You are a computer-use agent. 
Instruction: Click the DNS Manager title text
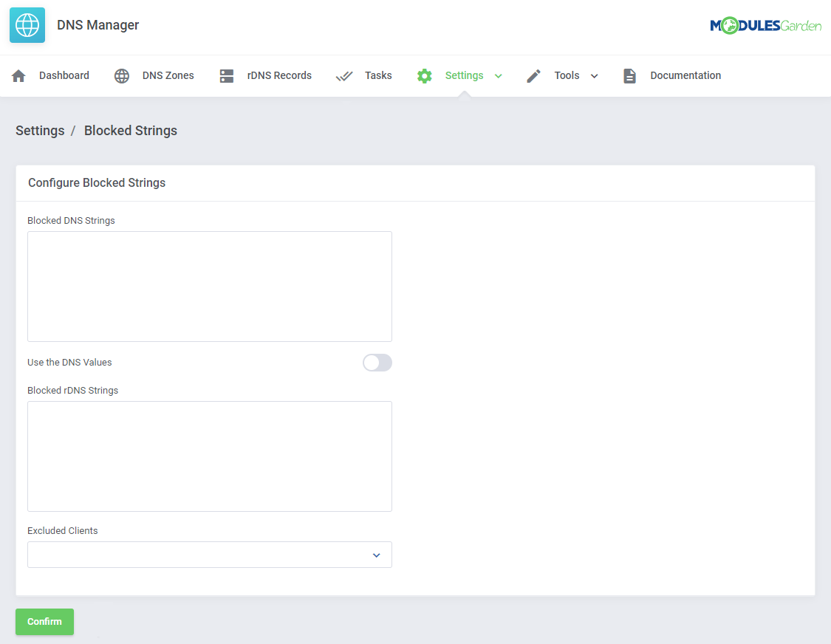click(x=98, y=25)
